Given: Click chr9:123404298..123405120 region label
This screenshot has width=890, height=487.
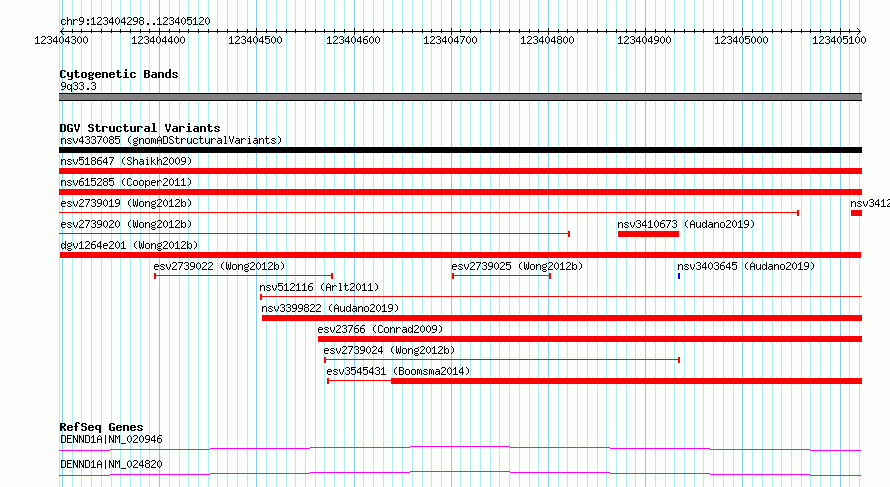Looking at the screenshot, I should 135,21.
